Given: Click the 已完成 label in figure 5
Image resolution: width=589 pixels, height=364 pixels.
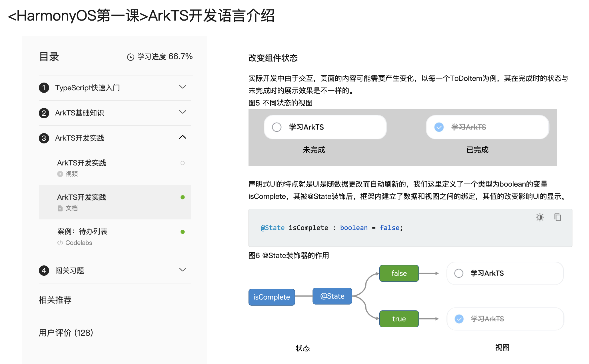Looking at the screenshot, I should click(x=477, y=150).
